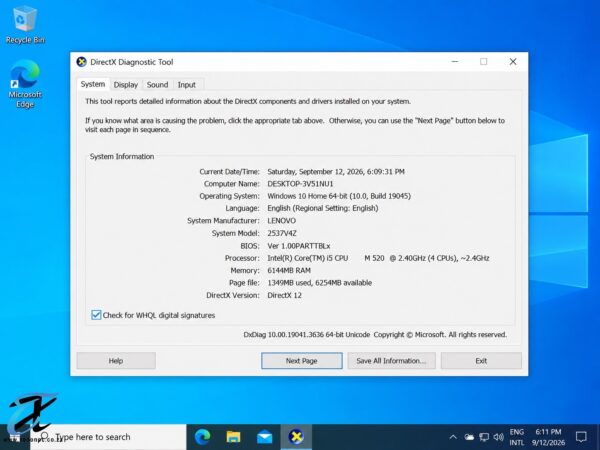
Task: Open the taskbar clock showing 6:11 PM
Action: coord(548,437)
